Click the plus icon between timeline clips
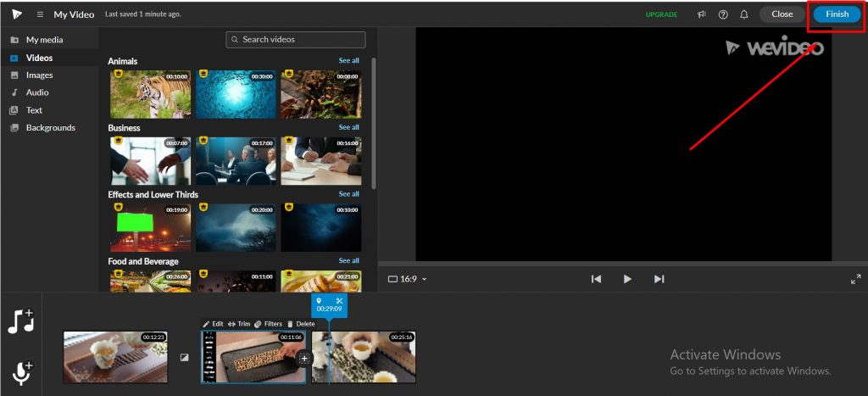 304,359
